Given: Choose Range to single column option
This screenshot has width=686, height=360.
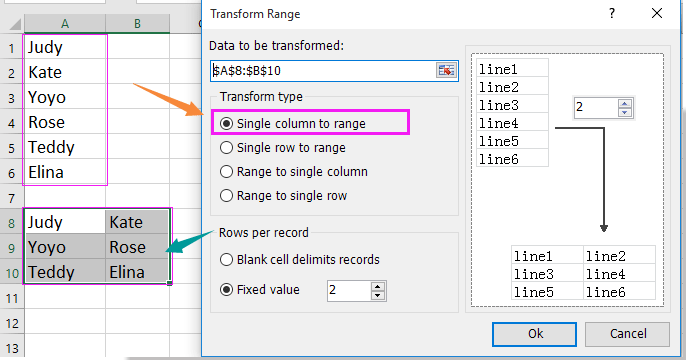Looking at the screenshot, I should click(x=294, y=172).
